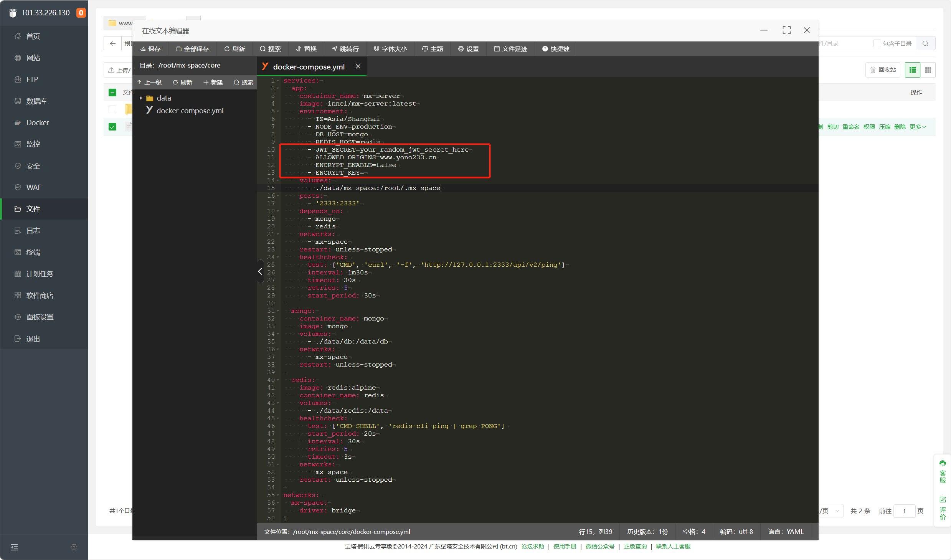
Task: Click 新建 to create new item
Action: tap(213, 82)
